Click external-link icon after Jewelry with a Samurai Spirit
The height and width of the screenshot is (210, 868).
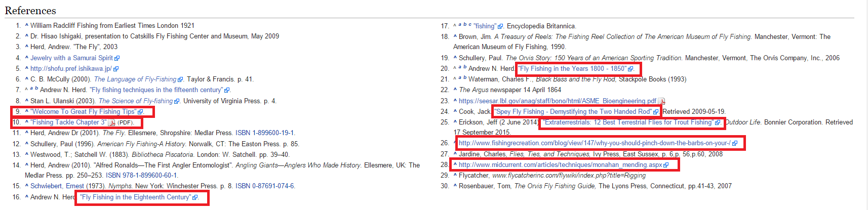tap(117, 58)
